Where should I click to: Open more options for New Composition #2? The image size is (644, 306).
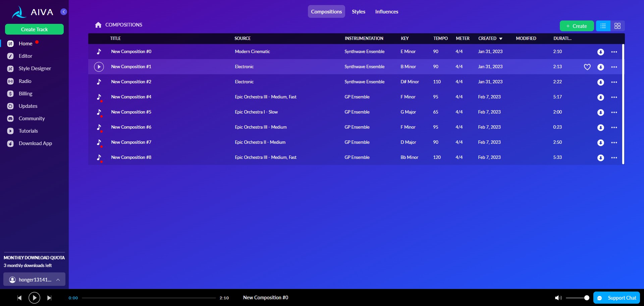(x=614, y=82)
